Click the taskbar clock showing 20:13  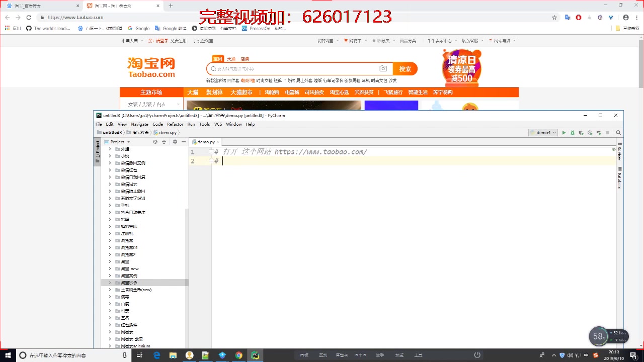click(614, 355)
